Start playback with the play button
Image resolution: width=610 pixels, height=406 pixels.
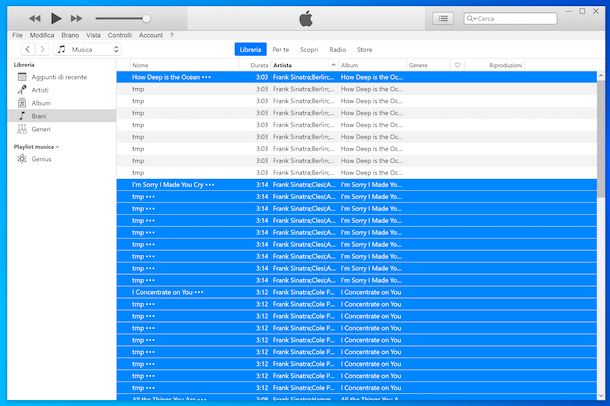(x=56, y=18)
